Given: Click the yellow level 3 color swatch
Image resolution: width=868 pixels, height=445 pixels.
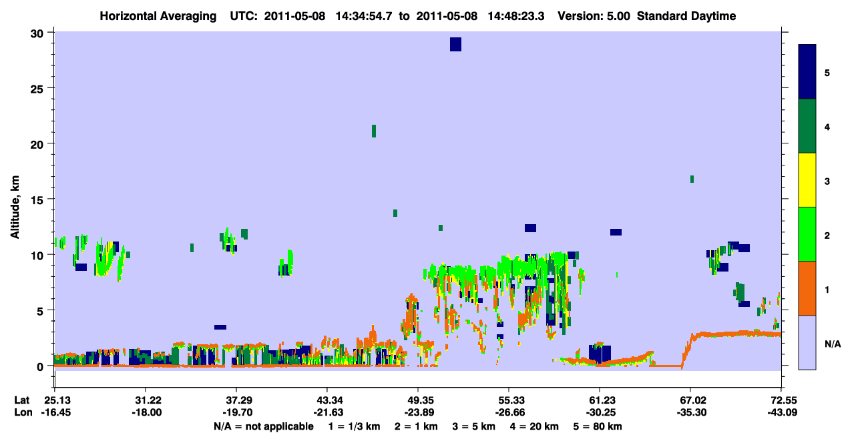Looking at the screenshot, I should coord(807,180).
